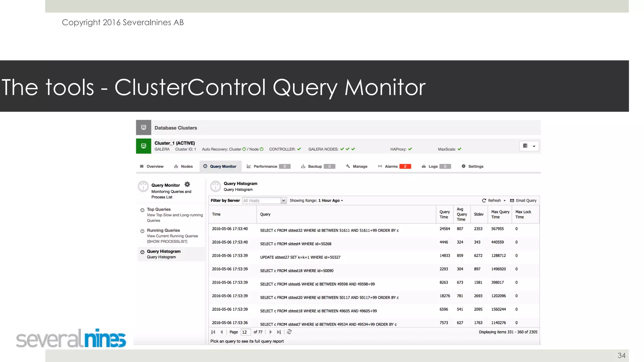Go to the Backup tab
This screenshot has height=362, width=644.
tap(318, 166)
